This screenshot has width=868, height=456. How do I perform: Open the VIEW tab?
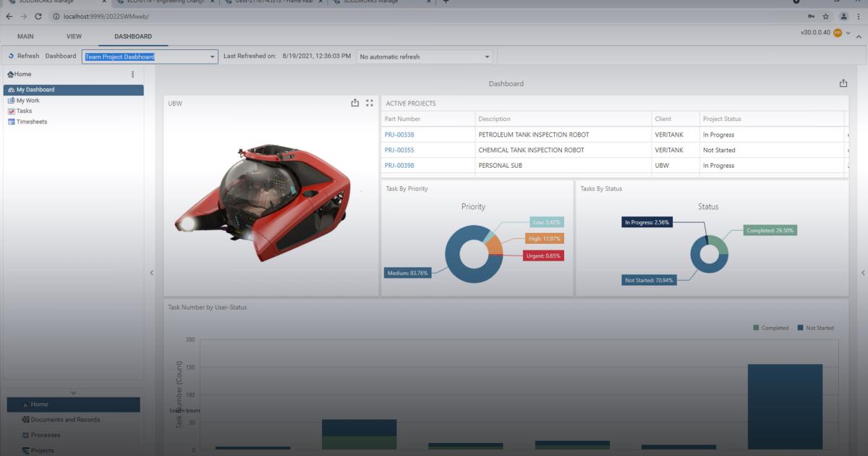[74, 36]
